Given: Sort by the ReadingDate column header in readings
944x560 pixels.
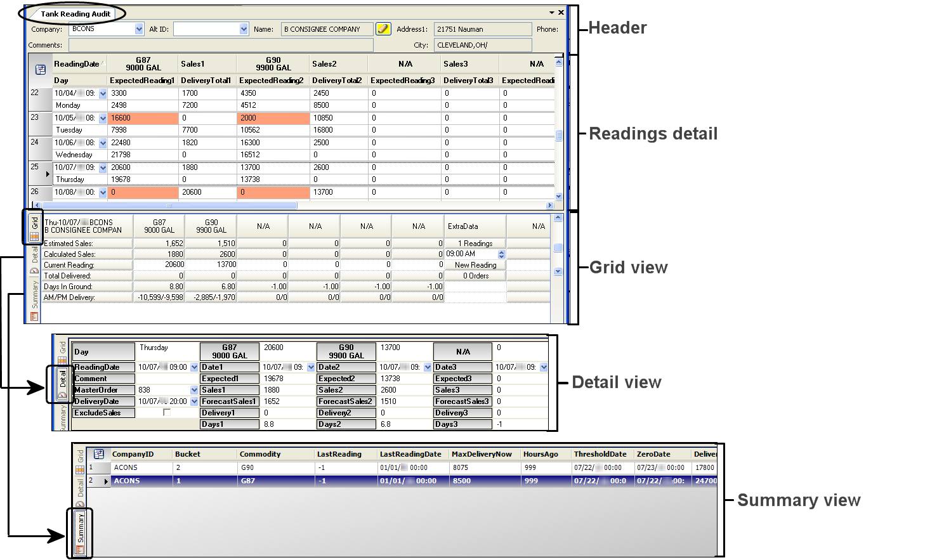Looking at the screenshot, I should coord(79,64).
